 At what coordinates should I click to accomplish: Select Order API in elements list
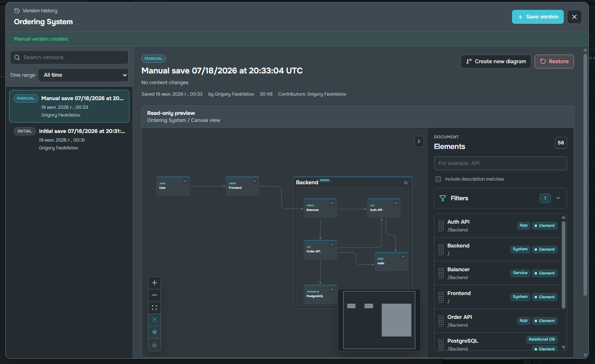(498, 321)
